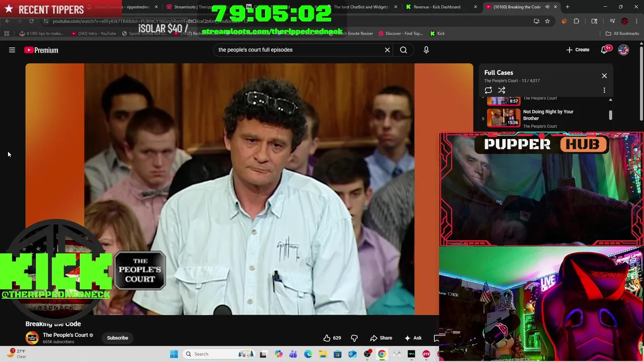Switch to The best ChatBot and Widgets tab

tap(361, 7)
